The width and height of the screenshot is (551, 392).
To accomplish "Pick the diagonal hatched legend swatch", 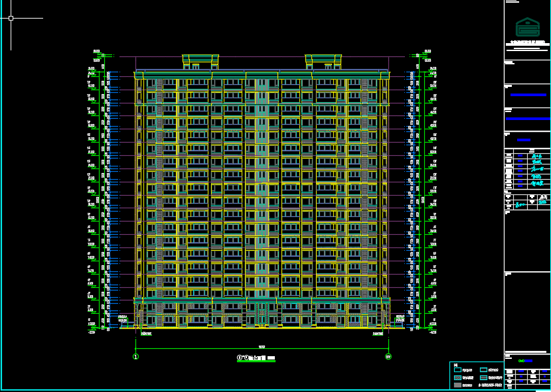I will point(458,377).
